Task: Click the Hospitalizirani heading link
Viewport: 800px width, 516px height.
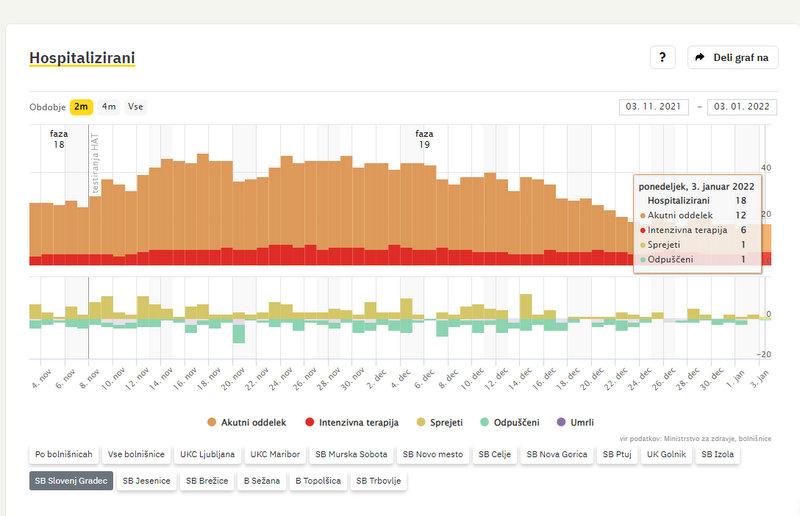Action: click(82, 58)
